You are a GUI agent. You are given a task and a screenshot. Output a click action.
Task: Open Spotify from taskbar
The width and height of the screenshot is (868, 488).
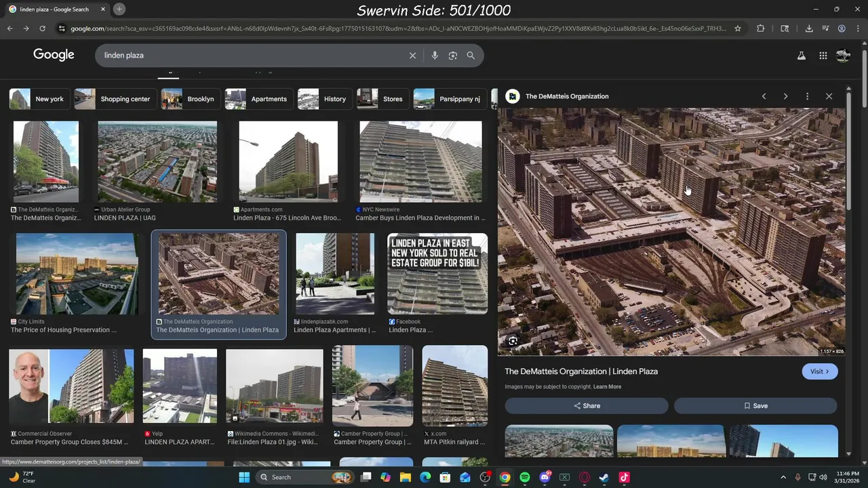click(525, 477)
